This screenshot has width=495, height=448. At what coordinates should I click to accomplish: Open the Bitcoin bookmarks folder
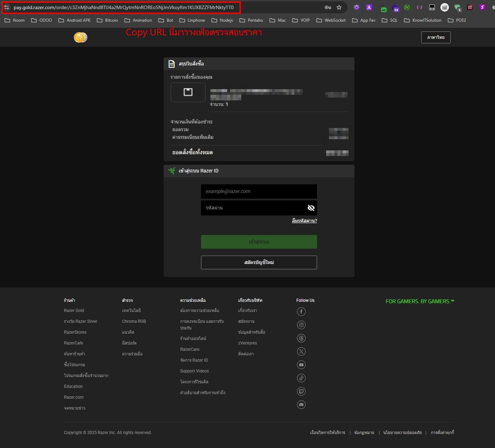pyautogui.click(x=107, y=20)
